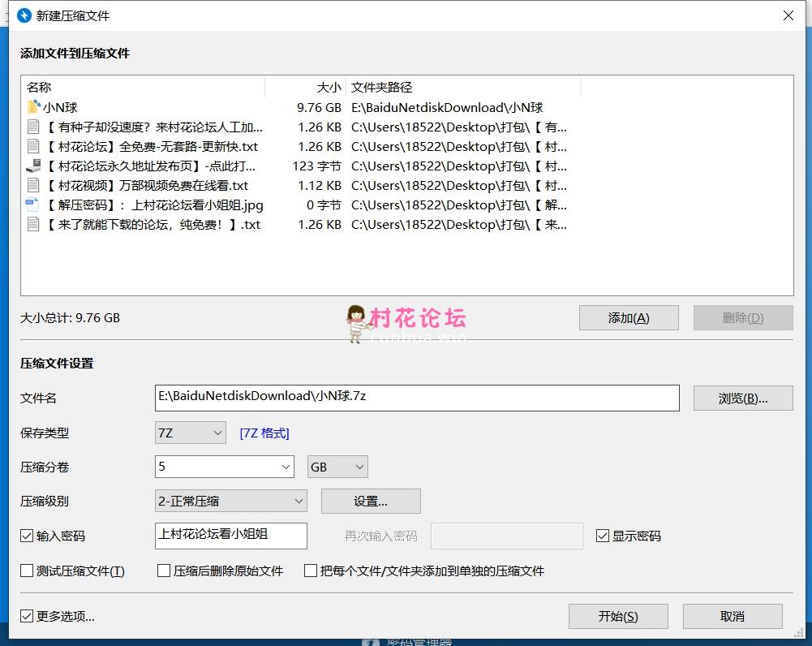
Task: Click the file icon beside 全免费-无套路-更新快.txt
Action: coord(33,147)
